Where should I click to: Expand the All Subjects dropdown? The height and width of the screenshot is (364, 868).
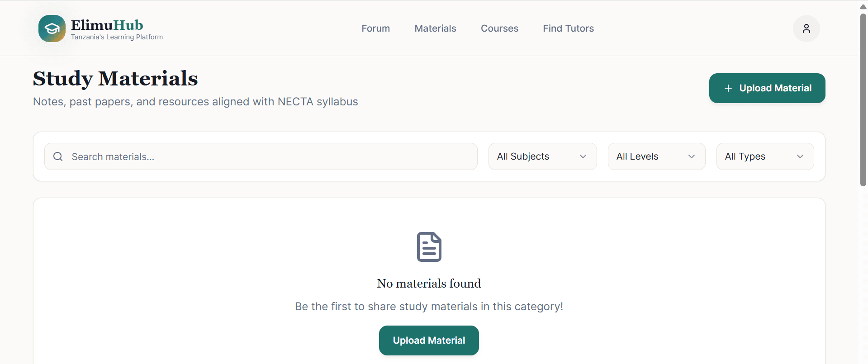(542, 156)
